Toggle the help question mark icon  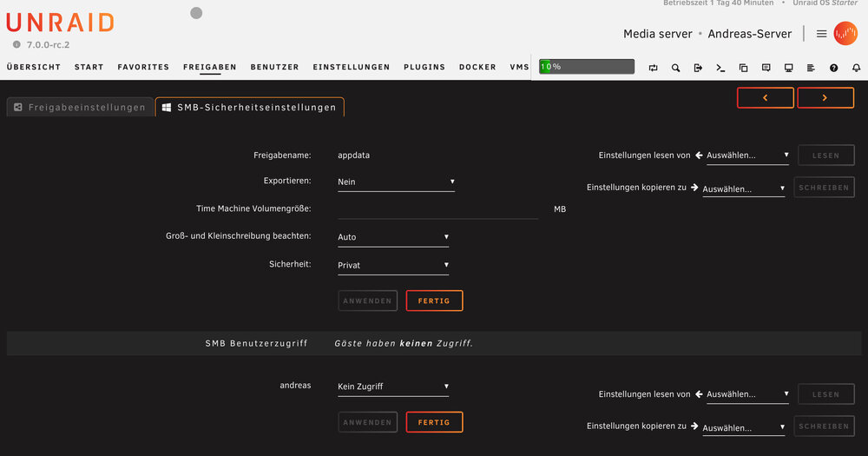(833, 68)
